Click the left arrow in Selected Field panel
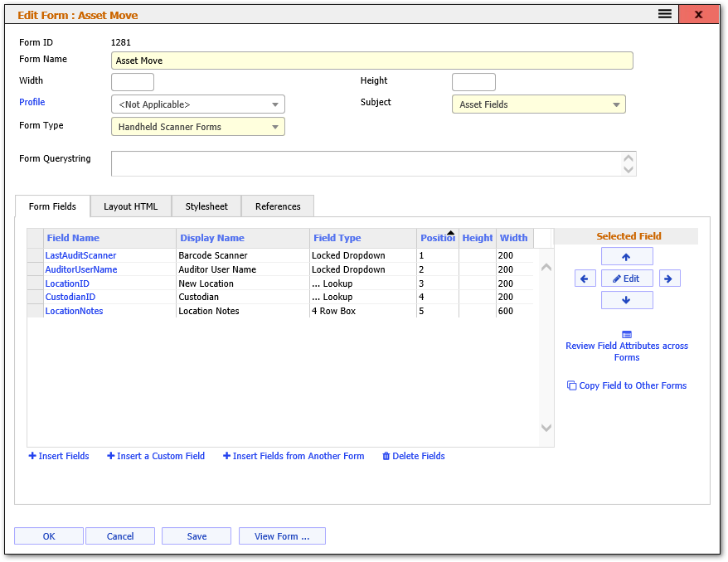This screenshot has width=728, height=562. tap(585, 278)
